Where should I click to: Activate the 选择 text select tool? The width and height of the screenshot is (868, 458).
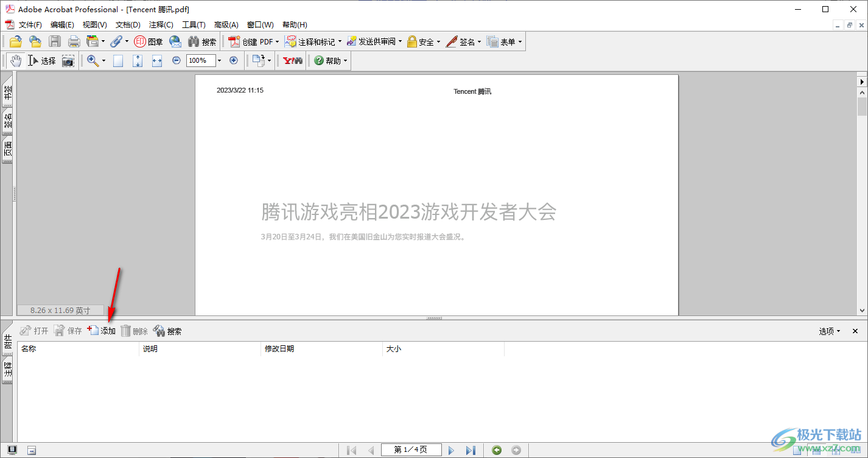[42, 60]
